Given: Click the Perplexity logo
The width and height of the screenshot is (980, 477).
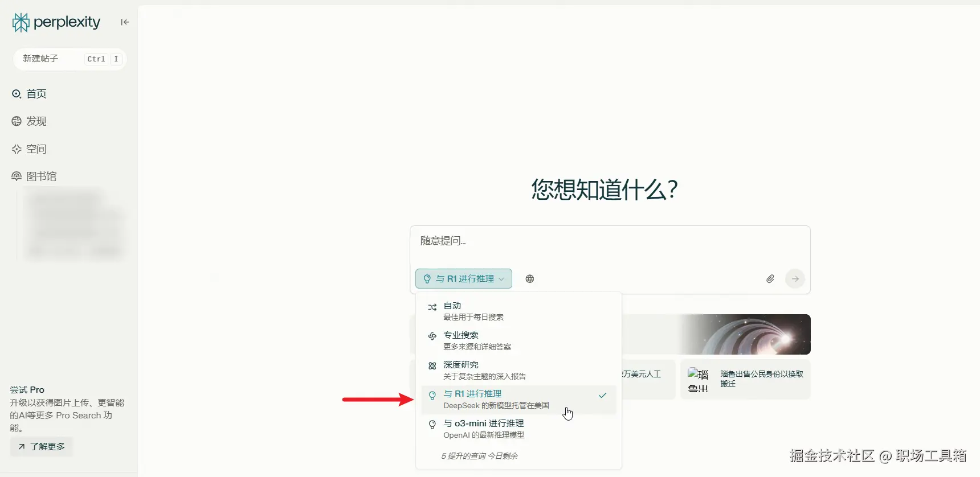Looking at the screenshot, I should click(56, 22).
